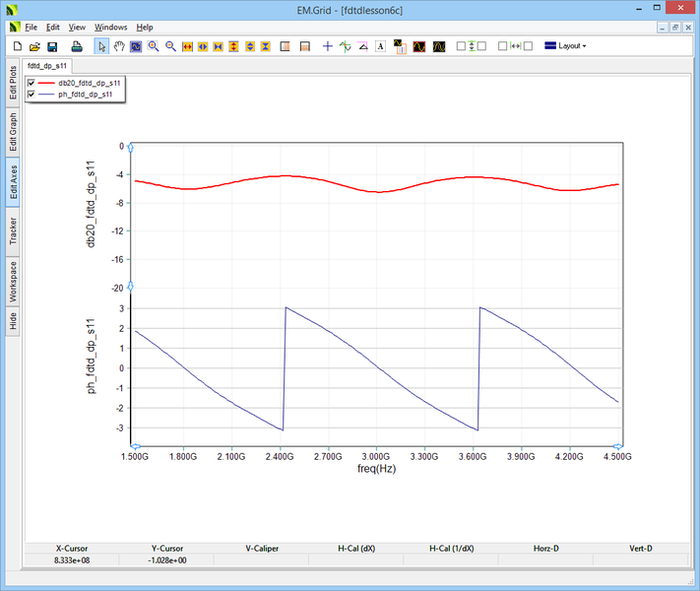This screenshot has width=700, height=591.
Task: Click the crosshair cursor tool icon
Action: [328, 46]
